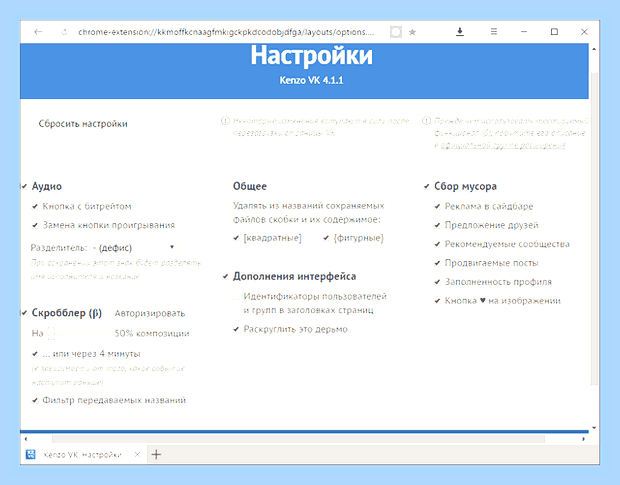Toggle Заполненность профиля checkbox
This screenshot has width=620, height=485.
(437, 282)
